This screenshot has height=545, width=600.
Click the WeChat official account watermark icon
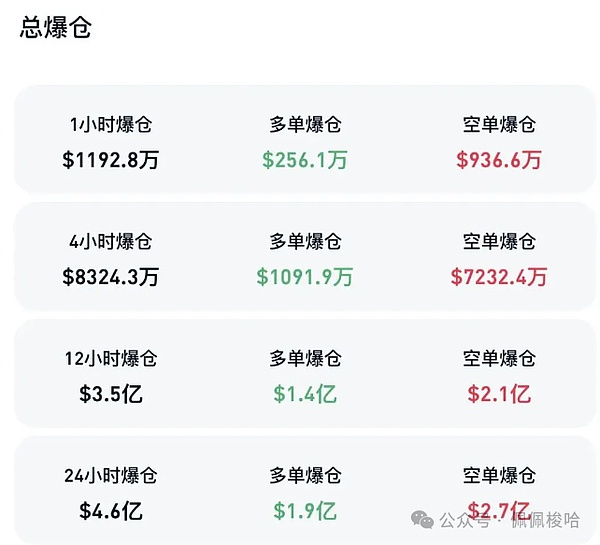click(x=425, y=520)
